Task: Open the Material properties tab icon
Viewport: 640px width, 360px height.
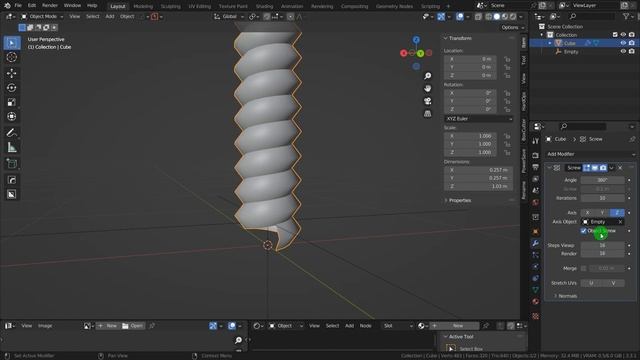Action: coord(536,302)
